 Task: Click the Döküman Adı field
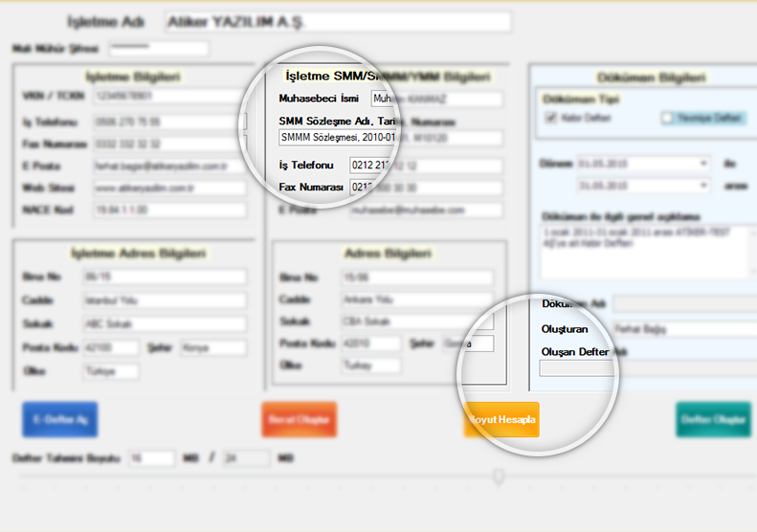685,304
